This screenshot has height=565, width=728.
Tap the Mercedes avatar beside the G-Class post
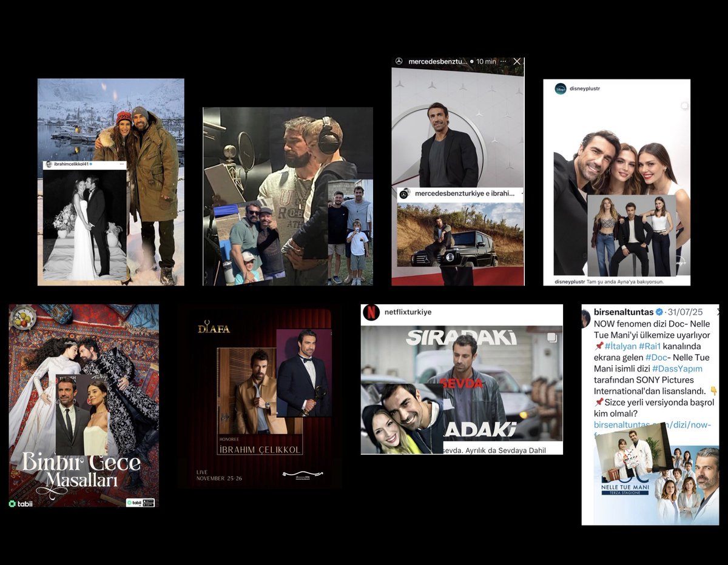(x=405, y=194)
